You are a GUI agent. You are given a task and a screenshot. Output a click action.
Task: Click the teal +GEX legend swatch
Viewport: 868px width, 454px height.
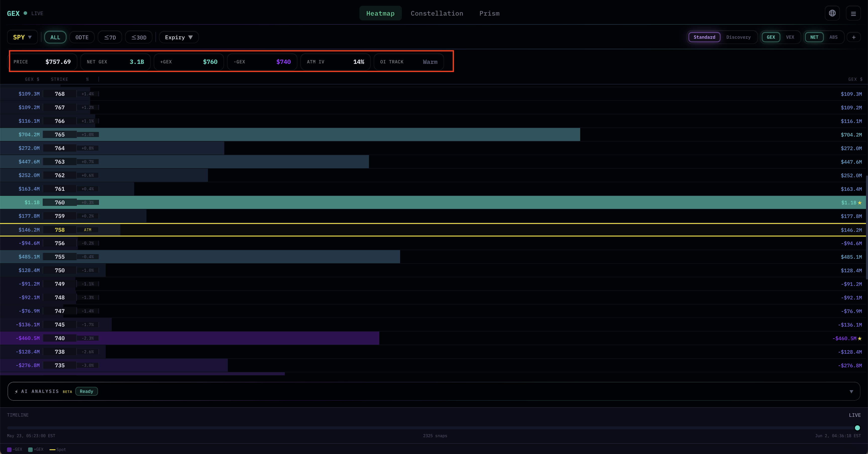coord(30,450)
